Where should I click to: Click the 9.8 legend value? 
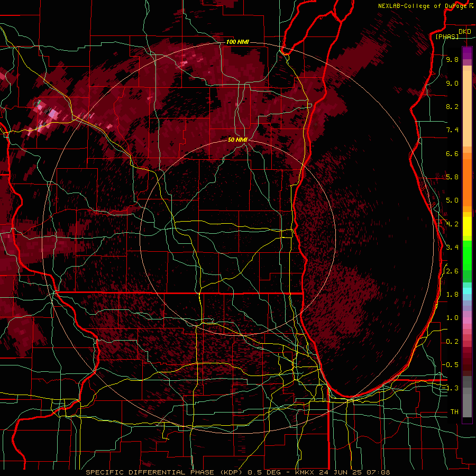[x=452, y=59]
